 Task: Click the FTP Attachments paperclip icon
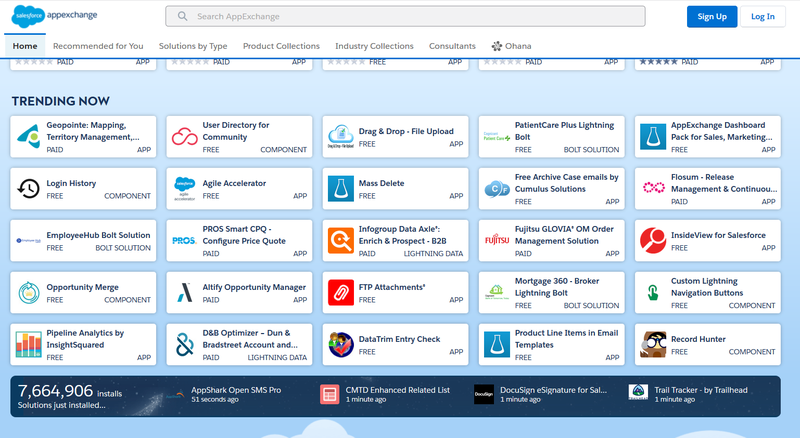coord(341,293)
